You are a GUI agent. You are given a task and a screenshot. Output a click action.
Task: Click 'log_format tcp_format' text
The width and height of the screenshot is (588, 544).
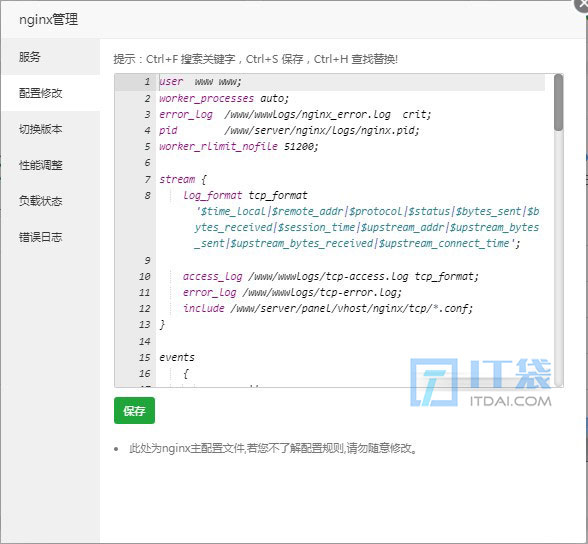[245, 195]
